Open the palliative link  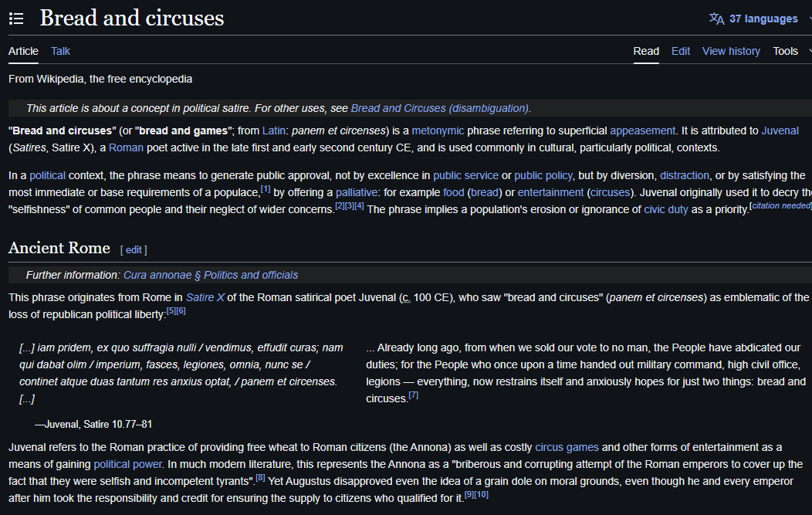click(357, 193)
